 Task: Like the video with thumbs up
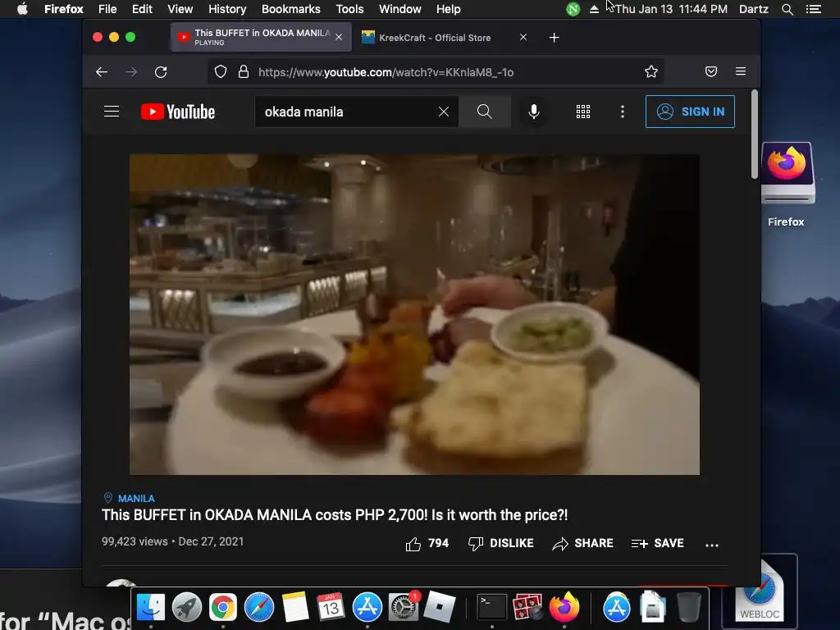pos(427,543)
